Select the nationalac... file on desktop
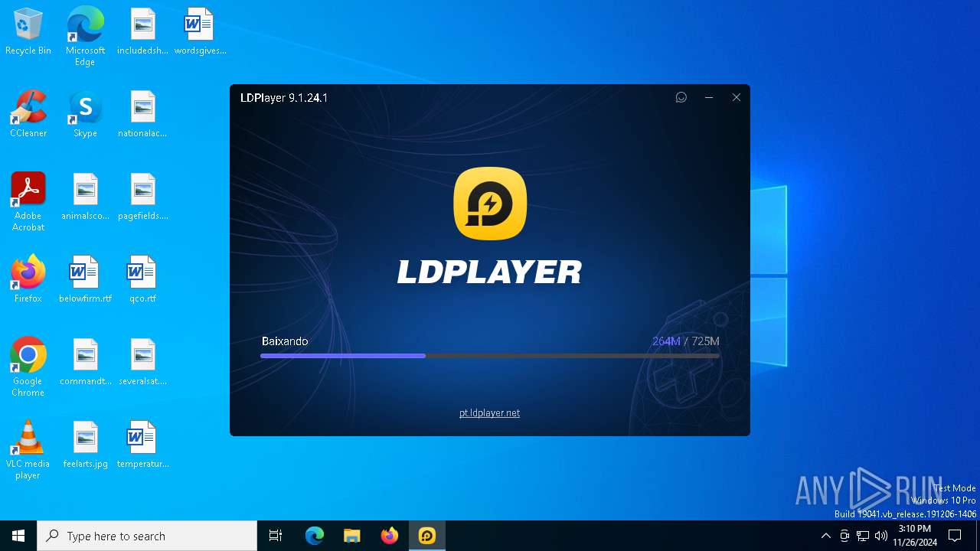 142,115
